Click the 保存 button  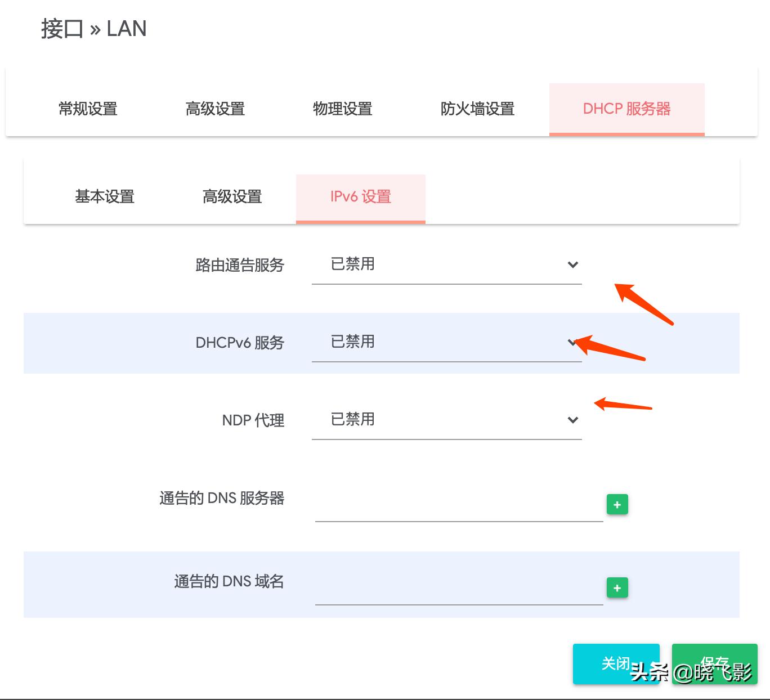pyautogui.click(x=714, y=663)
